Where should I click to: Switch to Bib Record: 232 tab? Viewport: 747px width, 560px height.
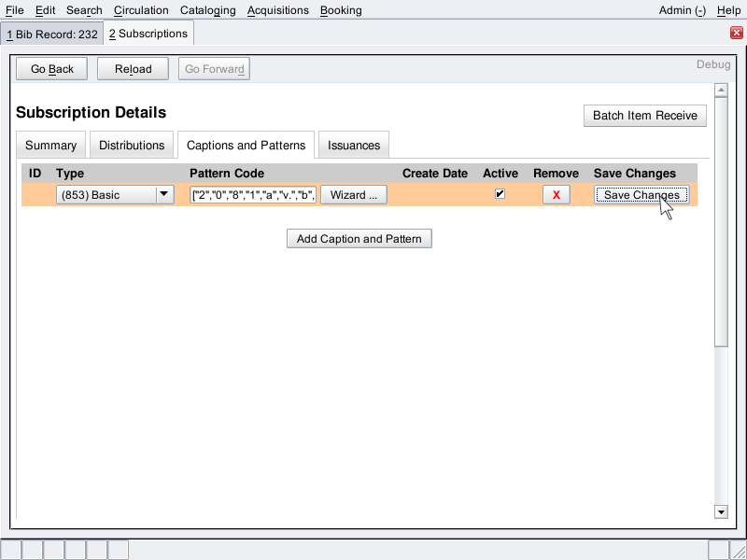pos(52,34)
